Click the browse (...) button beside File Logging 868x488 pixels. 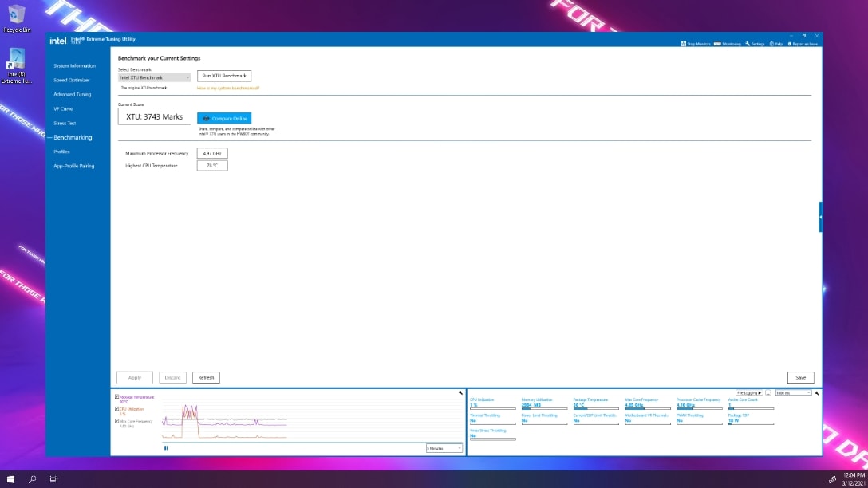point(768,393)
